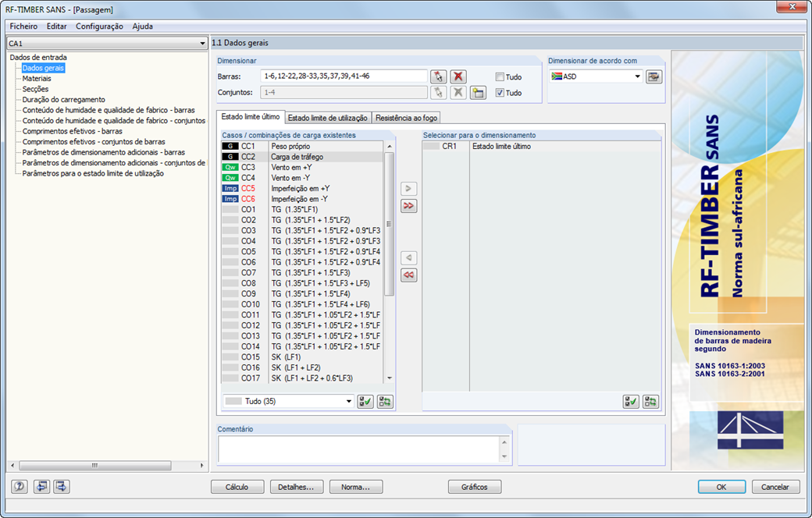
Task: Click the G tag of CC1 Peso próprio
Action: pyautogui.click(x=230, y=147)
